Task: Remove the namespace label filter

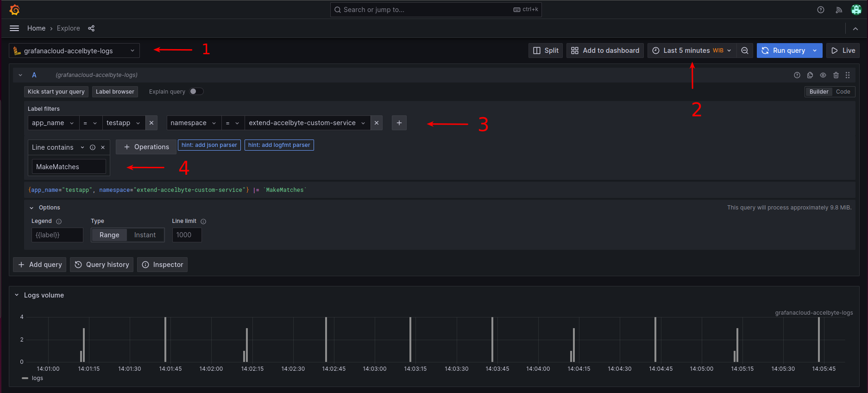Action: pyautogui.click(x=377, y=123)
